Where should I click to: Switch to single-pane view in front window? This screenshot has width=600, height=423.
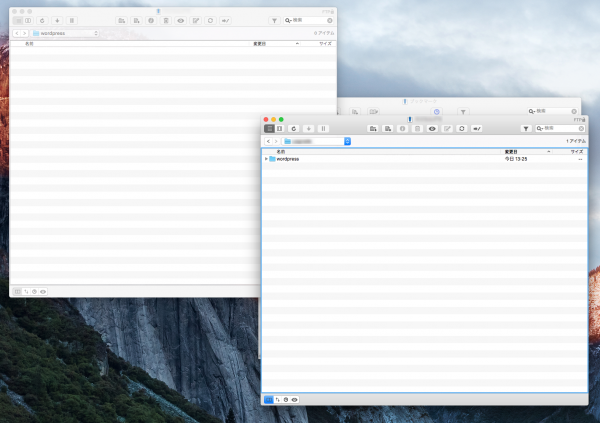coord(269,129)
